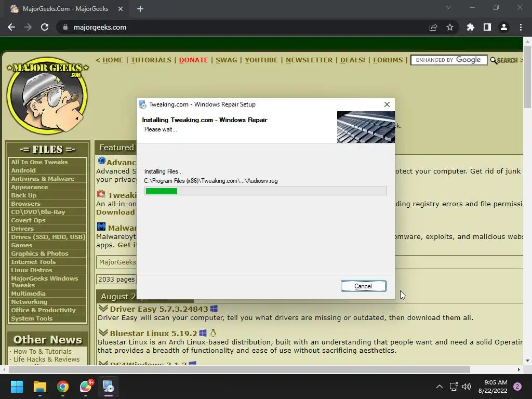The width and height of the screenshot is (532, 399).
Task: Open a new browser tab
Action: pyautogui.click(x=140, y=9)
